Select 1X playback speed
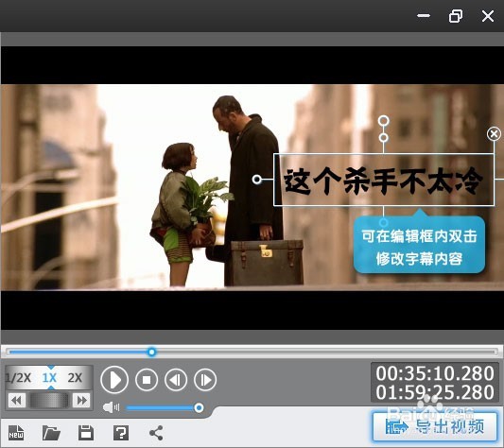The height and width of the screenshot is (448, 504). pos(49,378)
